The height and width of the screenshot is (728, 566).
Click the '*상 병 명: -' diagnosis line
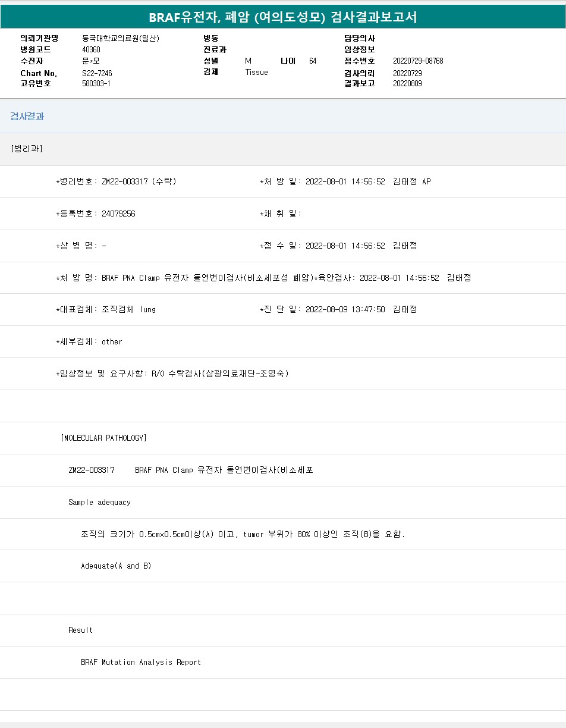point(81,246)
